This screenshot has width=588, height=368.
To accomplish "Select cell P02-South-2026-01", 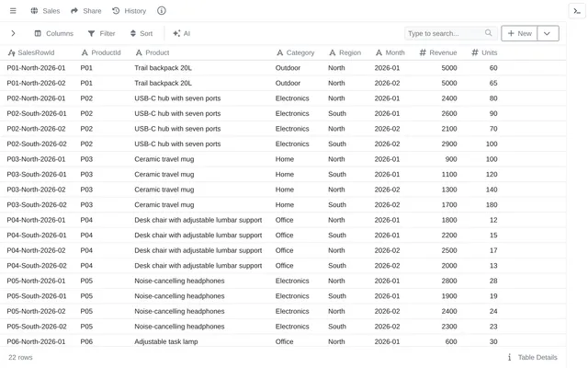I will point(37,113).
